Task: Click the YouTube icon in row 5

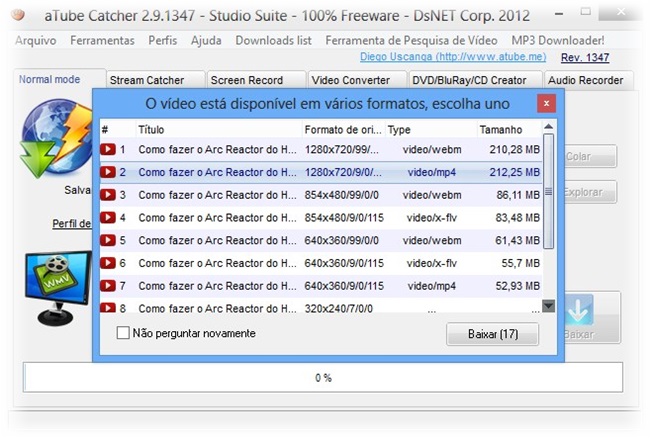Action: (108, 240)
